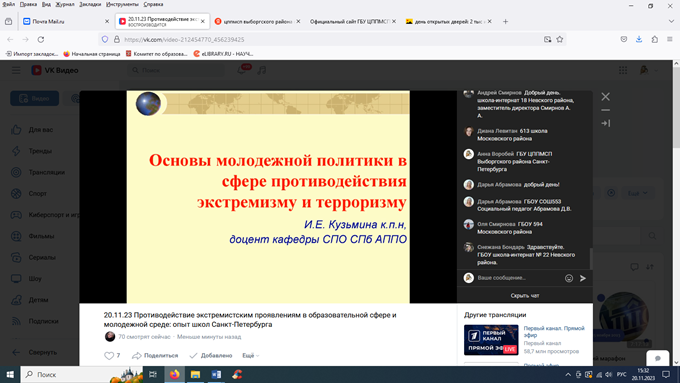Open Windows Start menu

pos(10,374)
